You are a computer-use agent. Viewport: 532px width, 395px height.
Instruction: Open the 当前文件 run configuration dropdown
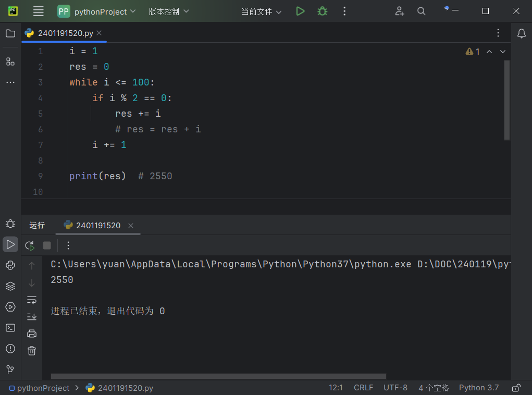[261, 11]
